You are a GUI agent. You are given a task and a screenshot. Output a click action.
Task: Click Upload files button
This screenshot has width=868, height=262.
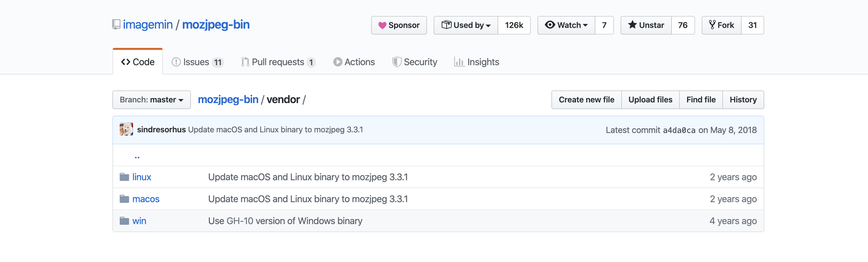point(650,100)
